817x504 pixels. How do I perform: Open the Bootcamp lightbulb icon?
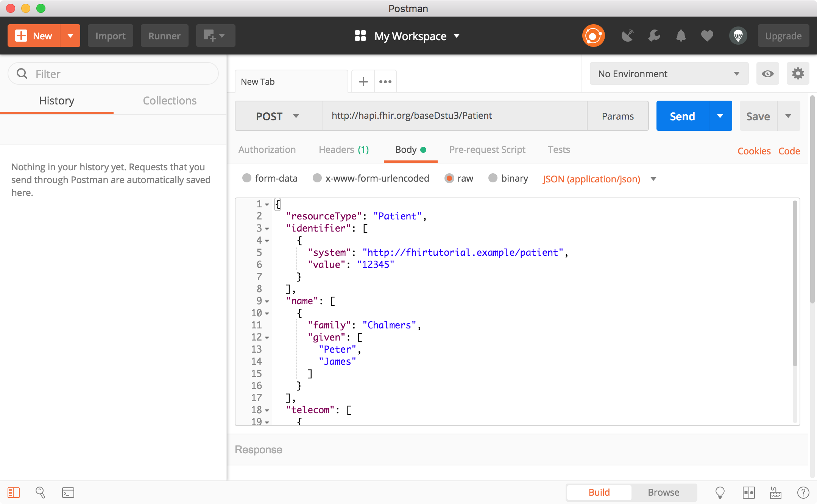720,492
